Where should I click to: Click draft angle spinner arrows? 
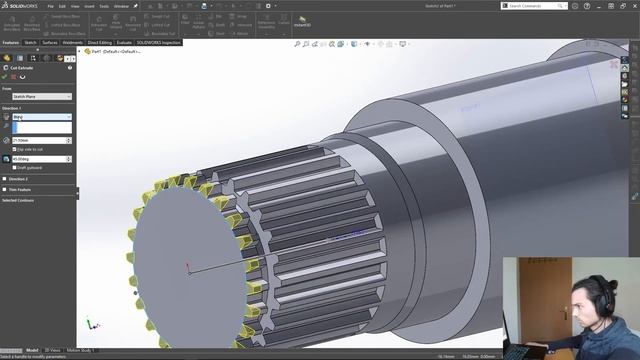click(69, 159)
